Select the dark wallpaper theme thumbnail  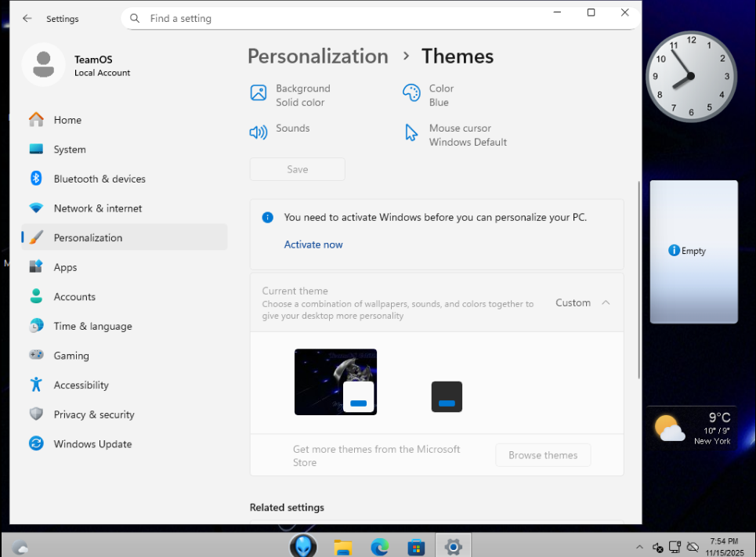pos(335,382)
